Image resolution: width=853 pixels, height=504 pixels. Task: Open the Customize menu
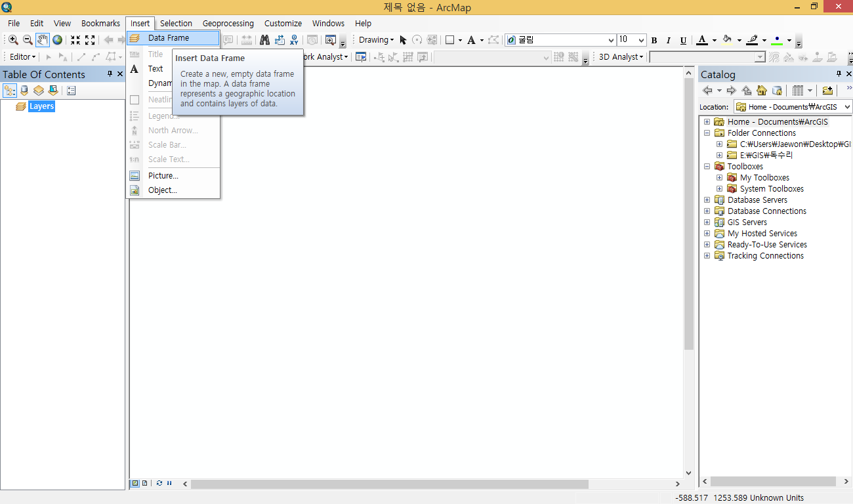coord(283,23)
